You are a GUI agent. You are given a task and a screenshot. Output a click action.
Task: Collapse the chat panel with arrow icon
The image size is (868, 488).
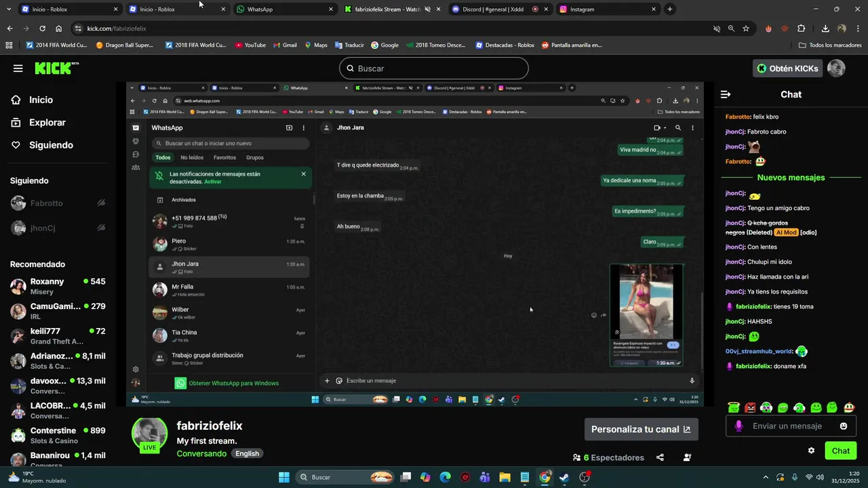[726, 94]
